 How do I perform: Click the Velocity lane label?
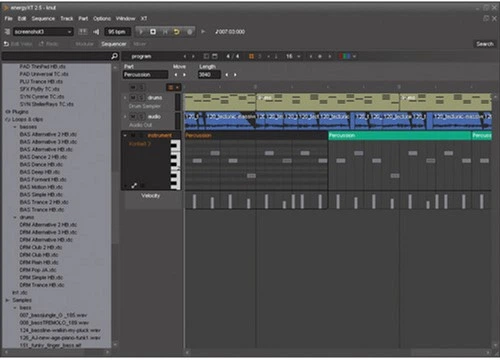(x=151, y=196)
